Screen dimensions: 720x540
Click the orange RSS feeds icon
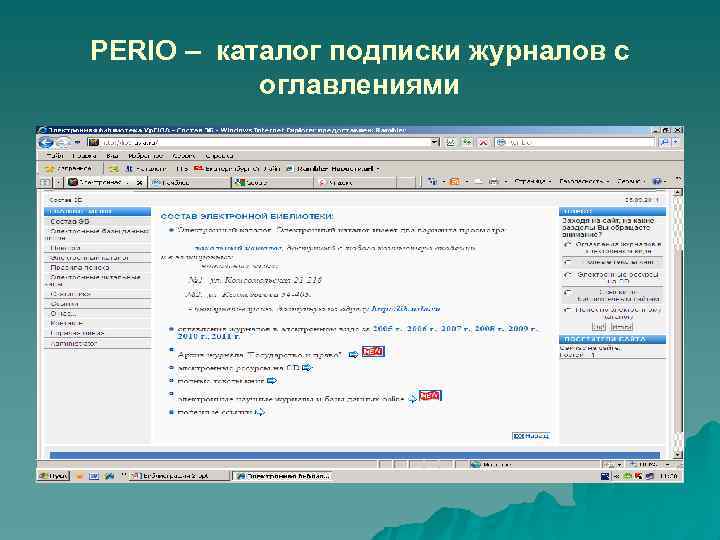[x=455, y=182]
